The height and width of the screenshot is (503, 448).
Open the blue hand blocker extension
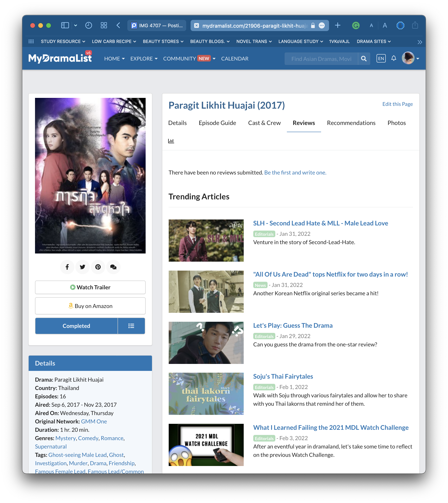click(400, 25)
